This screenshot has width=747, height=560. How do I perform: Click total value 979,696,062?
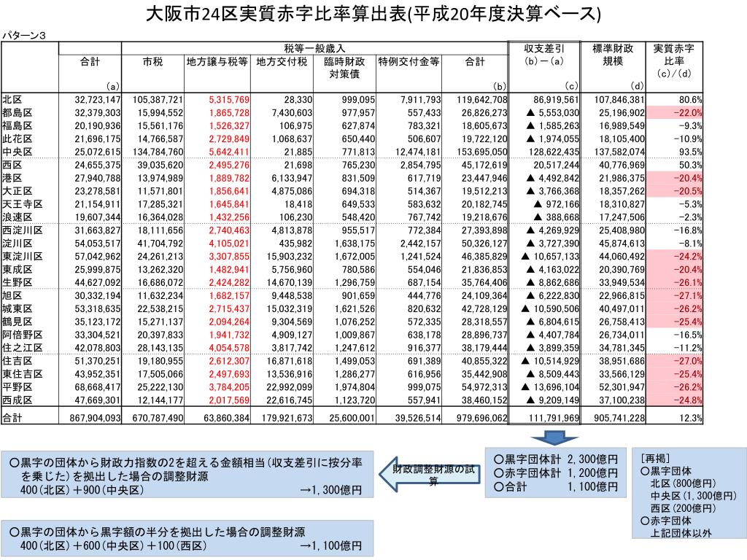(x=481, y=418)
